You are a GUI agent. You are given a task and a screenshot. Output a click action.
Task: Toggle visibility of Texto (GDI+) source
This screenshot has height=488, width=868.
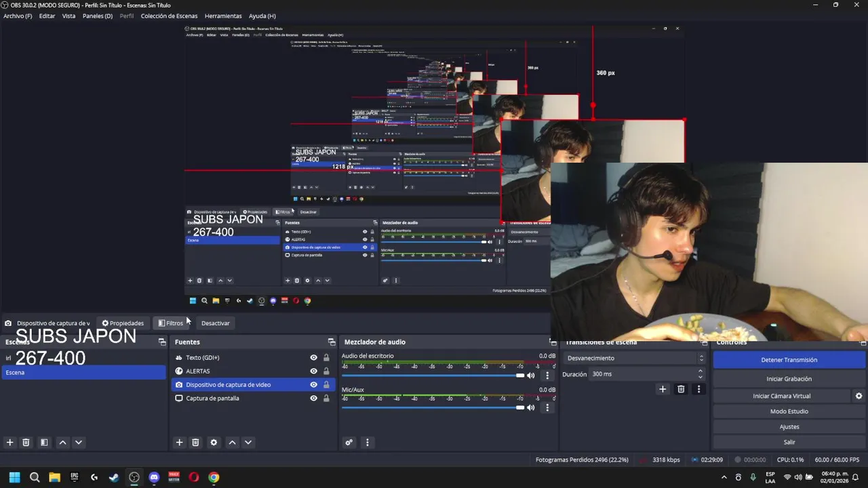[313, 358]
